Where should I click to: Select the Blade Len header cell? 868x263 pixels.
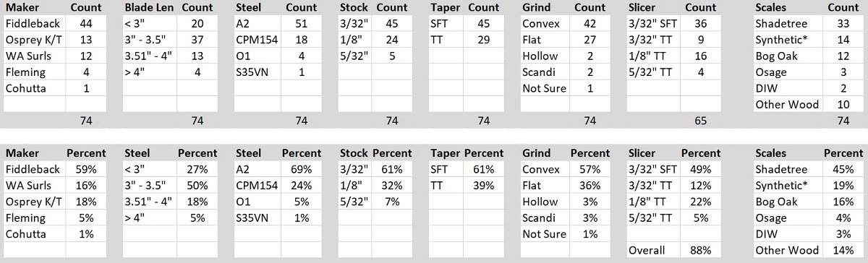click(148, 7)
